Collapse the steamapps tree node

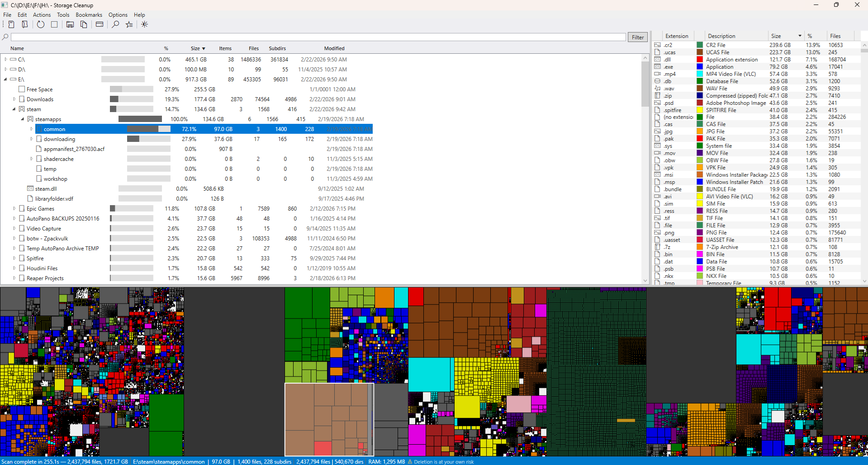pos(22,119)
